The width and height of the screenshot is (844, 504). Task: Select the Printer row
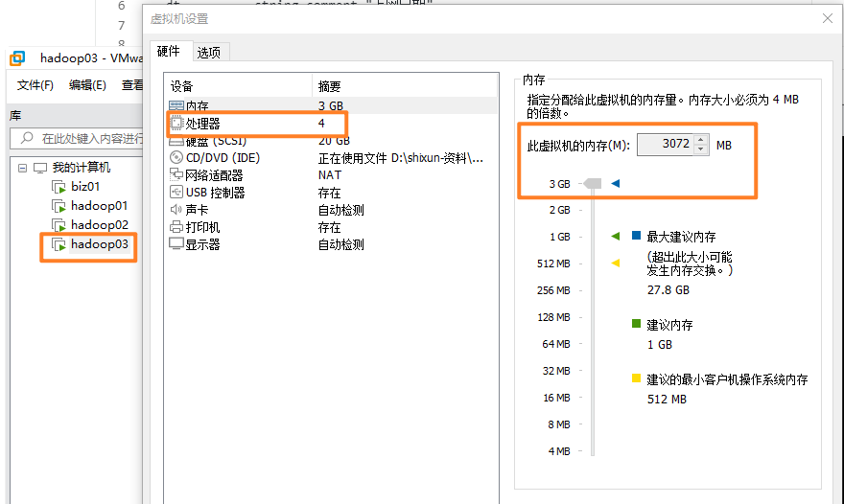(331, 227)
